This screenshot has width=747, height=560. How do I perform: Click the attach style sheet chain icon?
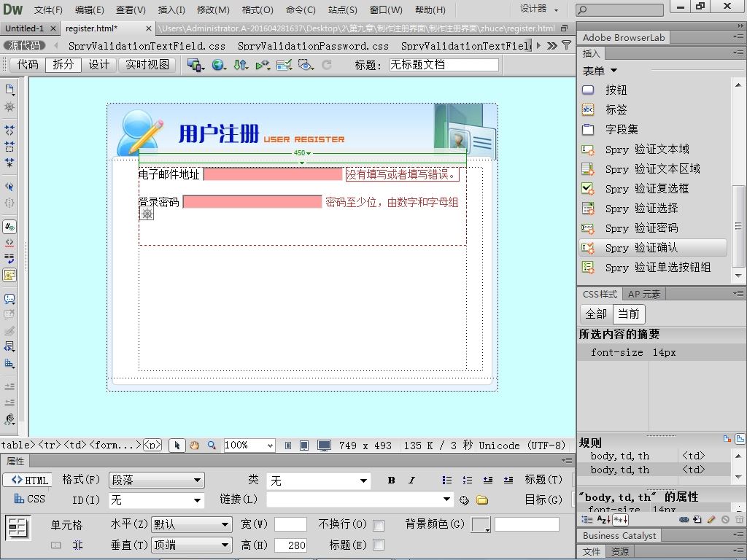684,519
